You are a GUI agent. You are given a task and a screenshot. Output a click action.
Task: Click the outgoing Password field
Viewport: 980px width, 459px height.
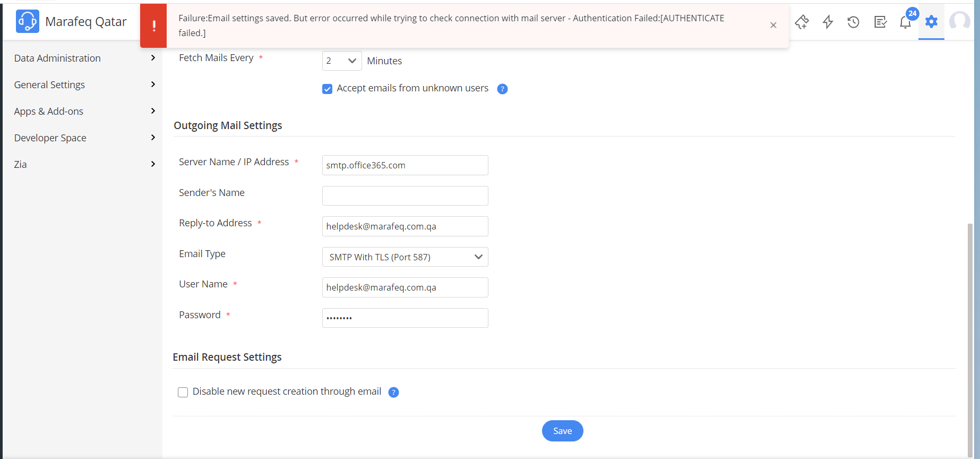tap(405, 318)
